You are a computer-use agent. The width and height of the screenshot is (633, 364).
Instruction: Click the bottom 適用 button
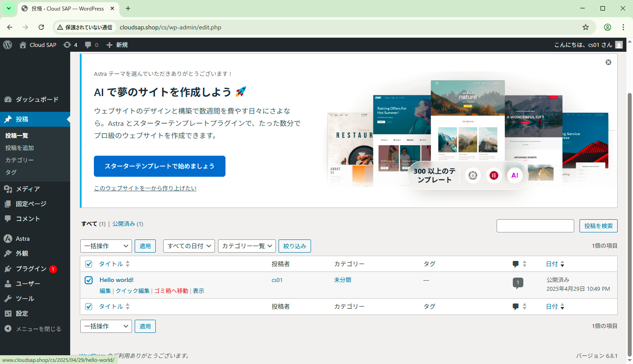click(x=145, y=326)
